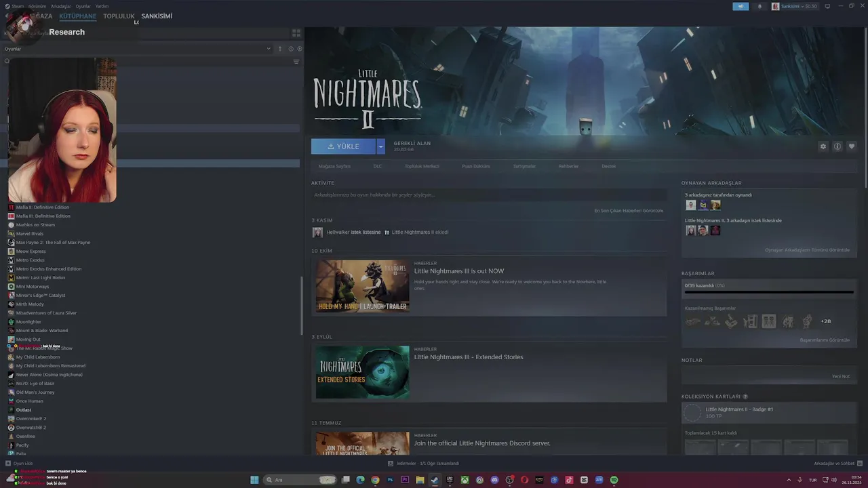The height and width of the screenshot is (488, 868).
Task: Show game info via the circled i icon
Action: coord(837,146)
